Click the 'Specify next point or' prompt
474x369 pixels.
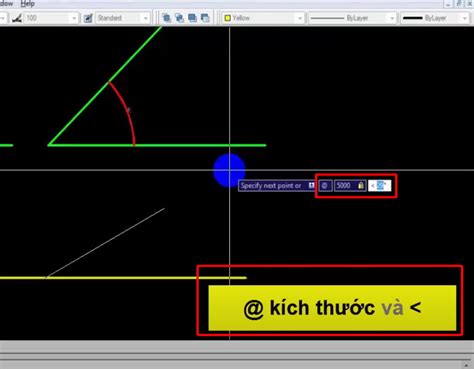(x=271, y=186)
